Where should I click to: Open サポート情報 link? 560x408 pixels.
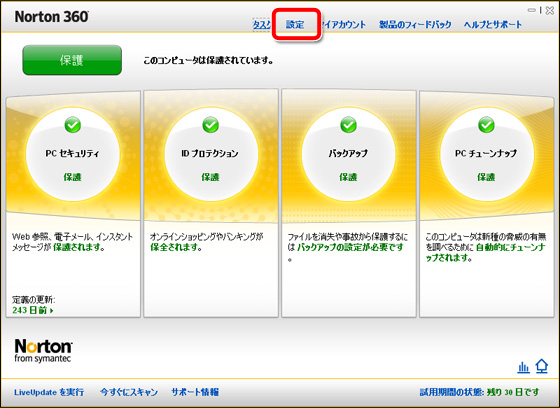[195, 392]
